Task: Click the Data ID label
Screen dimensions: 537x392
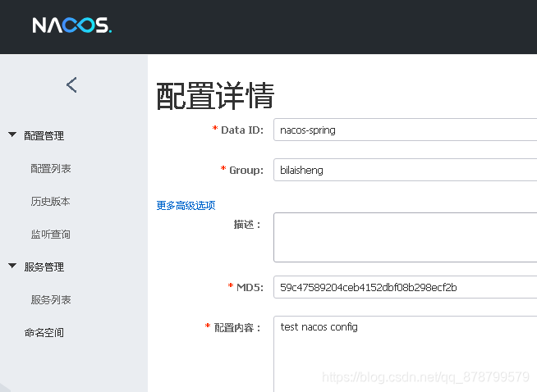Action: [x=242, y=130]
